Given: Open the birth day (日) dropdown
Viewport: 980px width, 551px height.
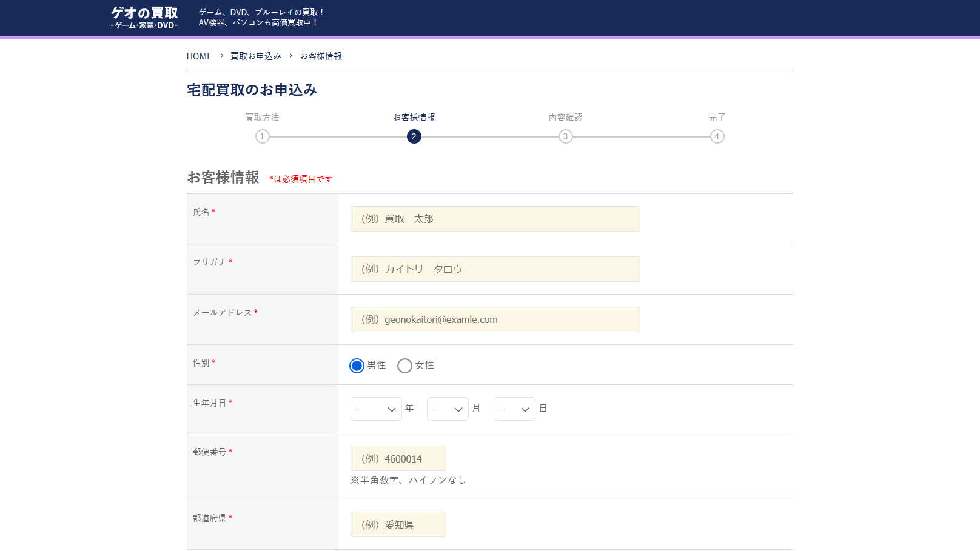Looking at the screenshot, I should pos(514,409).
